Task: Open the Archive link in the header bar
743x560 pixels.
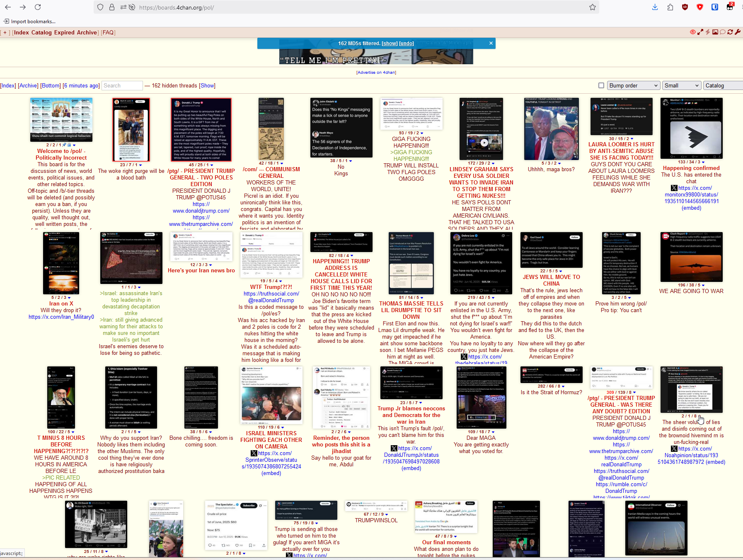Action: (x=87, y=32)
